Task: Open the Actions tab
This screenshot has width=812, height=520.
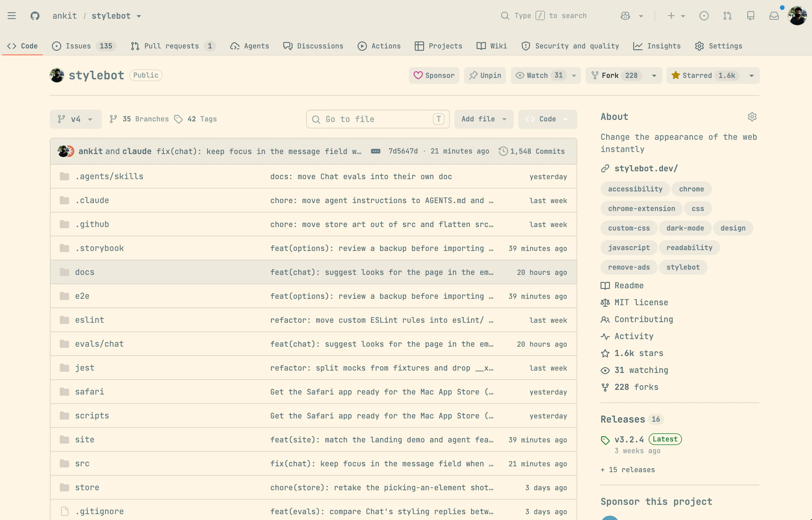Action: point(379,46)
